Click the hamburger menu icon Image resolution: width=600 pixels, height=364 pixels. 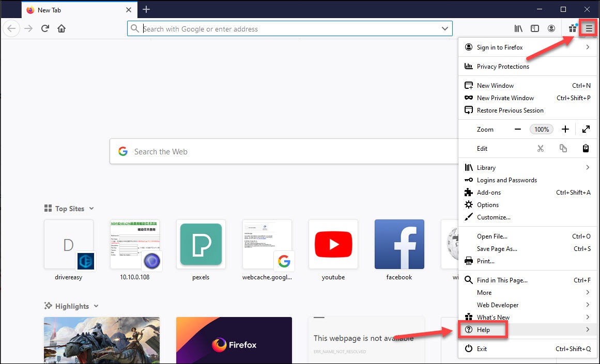click(588, 28)
